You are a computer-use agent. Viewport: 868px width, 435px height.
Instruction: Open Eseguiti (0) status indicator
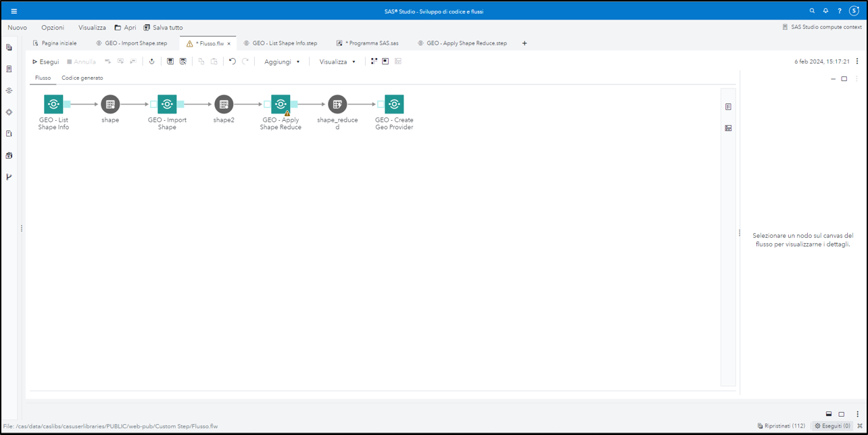pos(832,426)
